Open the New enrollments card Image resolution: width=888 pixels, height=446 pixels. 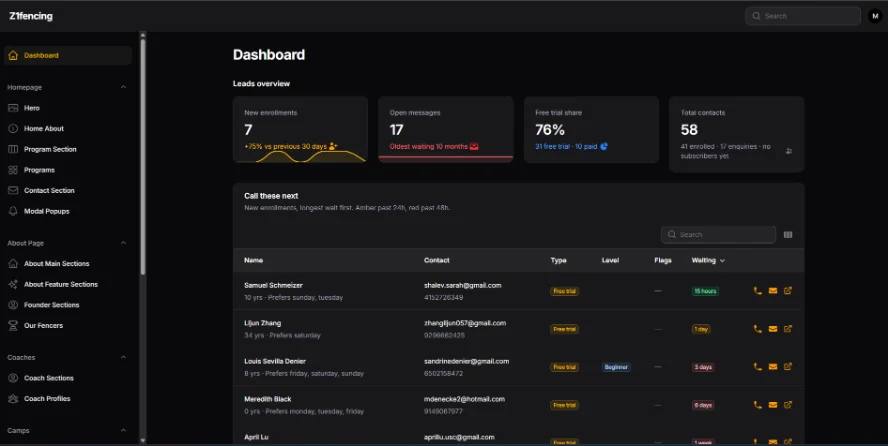point(300,130)
